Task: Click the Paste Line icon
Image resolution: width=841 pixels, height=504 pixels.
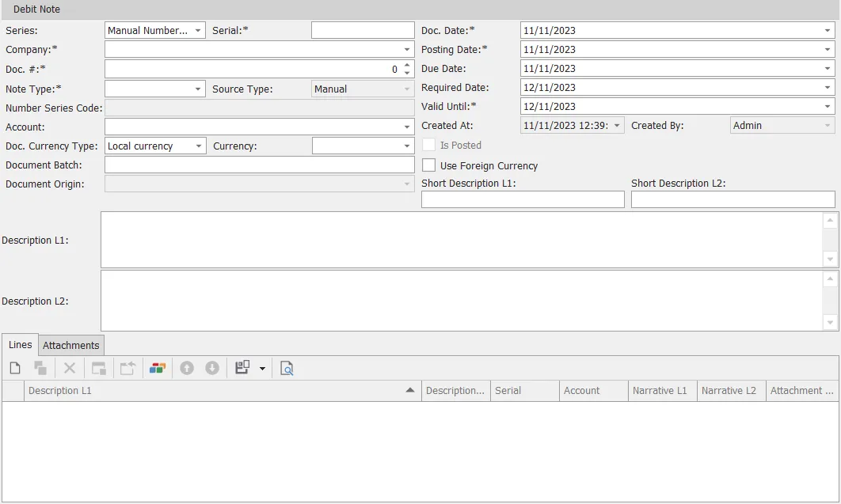Action: coord(97,367)
